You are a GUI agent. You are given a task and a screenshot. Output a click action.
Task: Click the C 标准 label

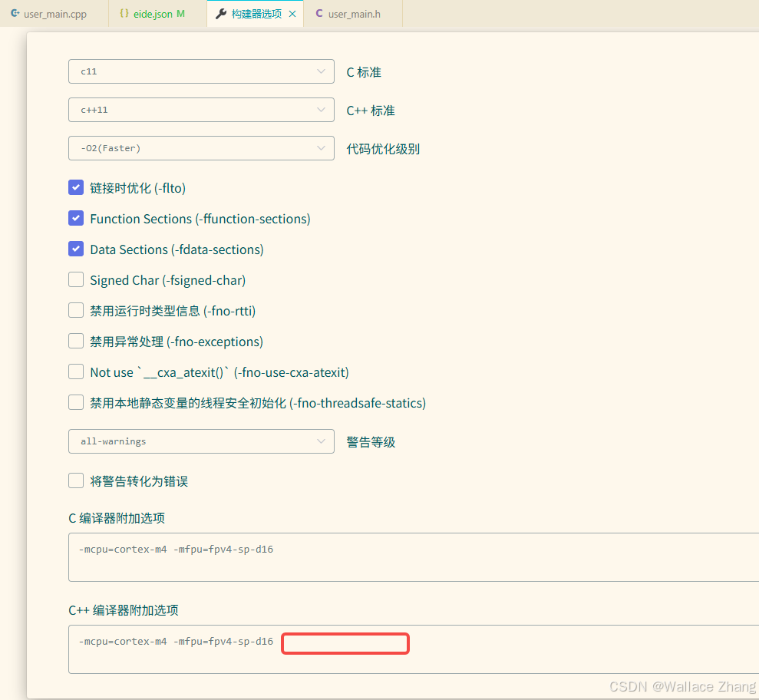364,72
